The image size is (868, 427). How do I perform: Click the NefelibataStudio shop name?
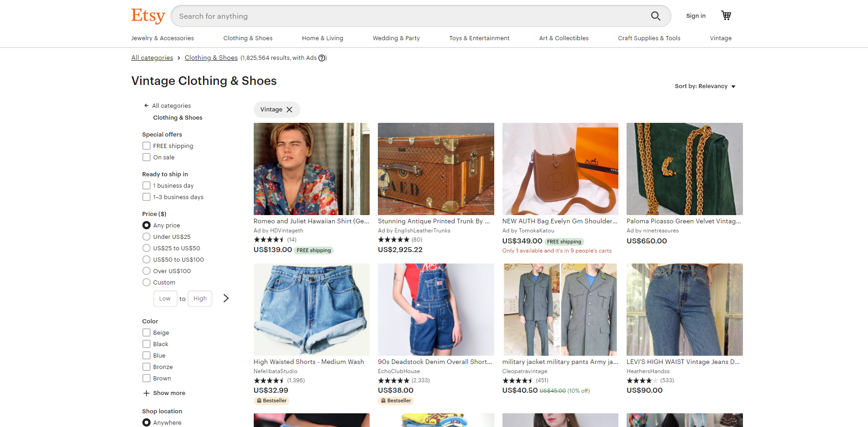275,371
